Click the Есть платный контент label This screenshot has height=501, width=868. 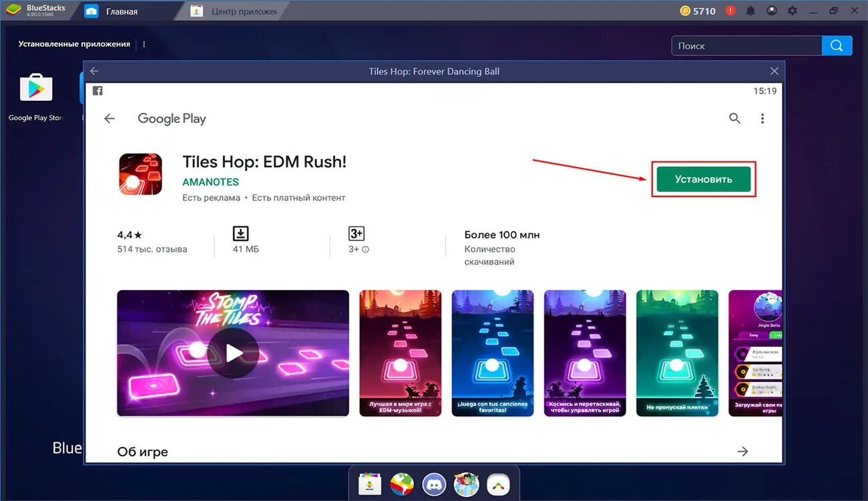[298, 198]
